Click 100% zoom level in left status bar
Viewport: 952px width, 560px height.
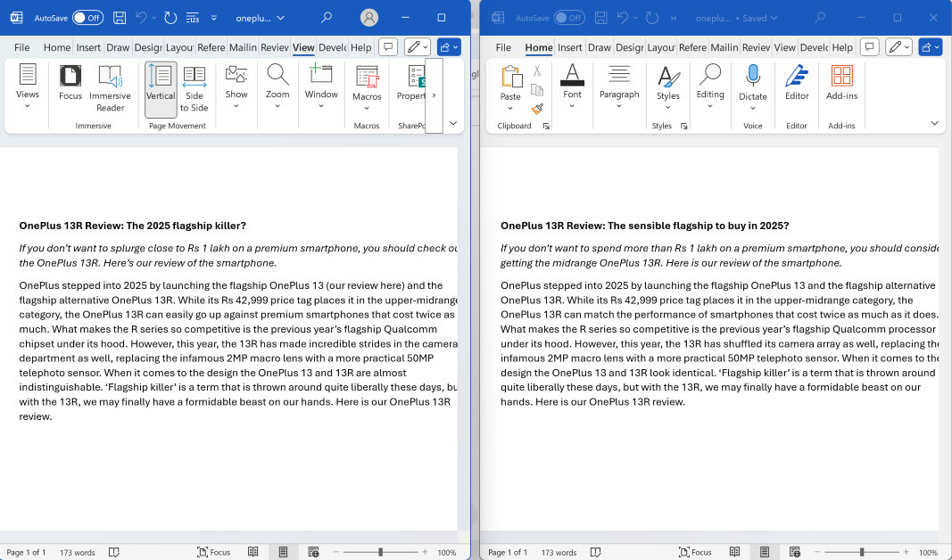447,553
